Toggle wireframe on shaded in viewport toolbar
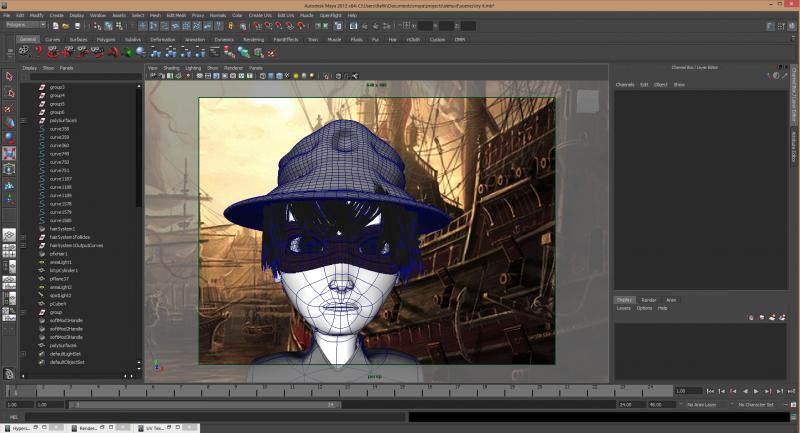Viewport: 800px width, 433px height. coord(279,75)
